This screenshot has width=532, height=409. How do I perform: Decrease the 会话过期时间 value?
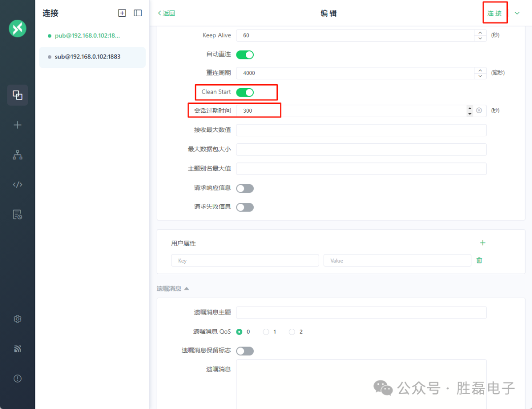coord(469,114)
